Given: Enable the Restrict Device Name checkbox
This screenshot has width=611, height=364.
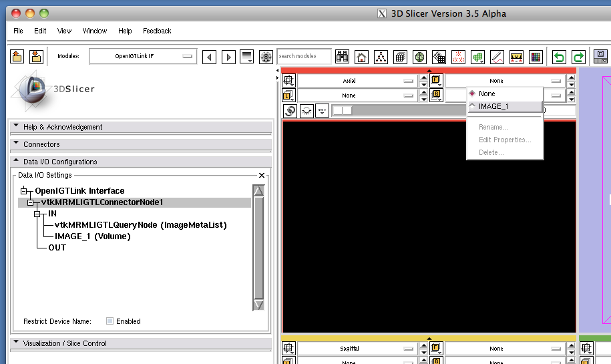Looking at the screenshot, I should [110, 321].
